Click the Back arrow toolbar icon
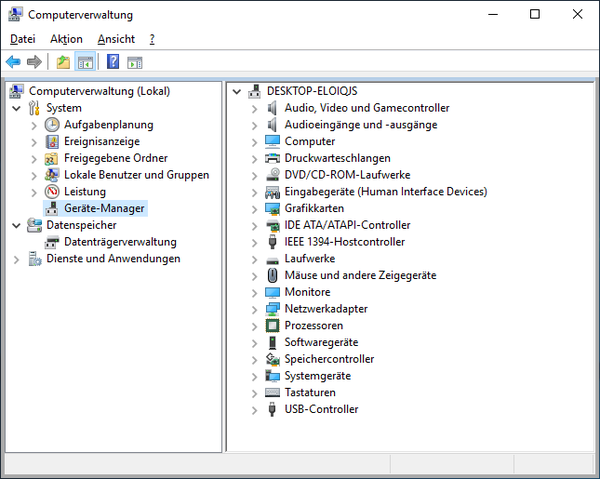Viewport: 600px width, 479px height. (13, 62)
